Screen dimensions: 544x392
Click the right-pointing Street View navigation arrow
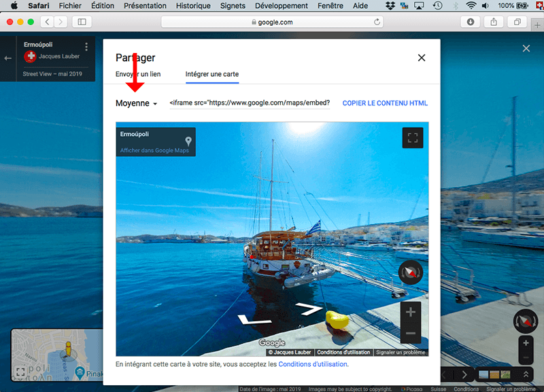(309, 308)
